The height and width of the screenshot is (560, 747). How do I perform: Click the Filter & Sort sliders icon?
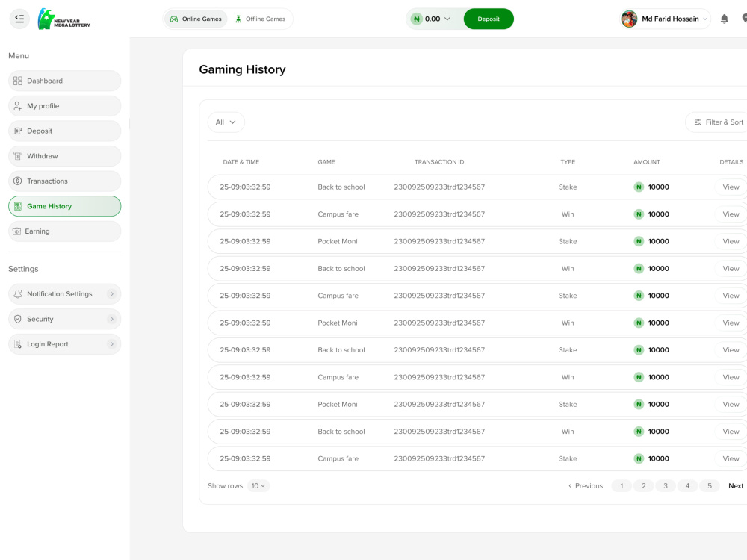coord(698,122)
